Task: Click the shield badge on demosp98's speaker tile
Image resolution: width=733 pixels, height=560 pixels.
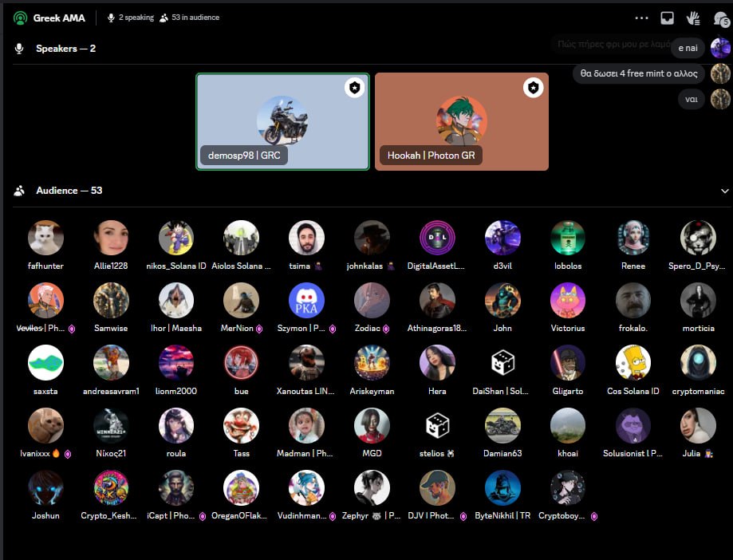Action: [x=354, y=88]
